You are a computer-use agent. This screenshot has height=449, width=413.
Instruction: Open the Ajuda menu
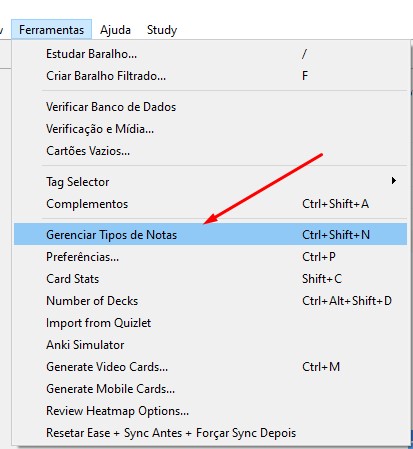click(115, 30)
